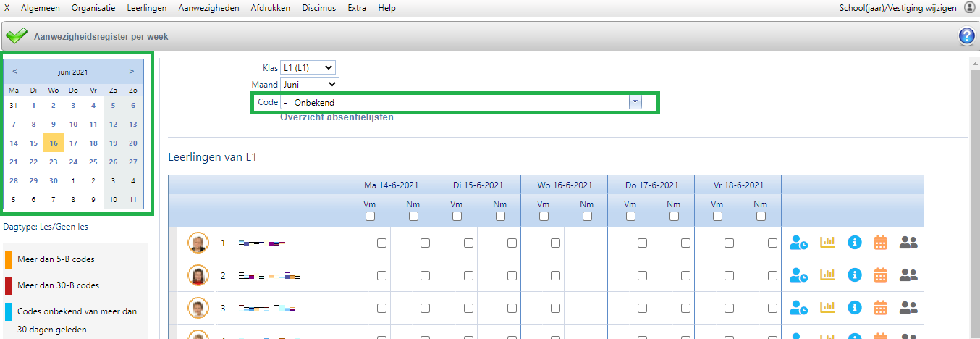The height and width of the screenshot is (339, 980).
Task: Tick the Nm header checkbox for Vr 18-6-2021
Action: coord(761,217)
